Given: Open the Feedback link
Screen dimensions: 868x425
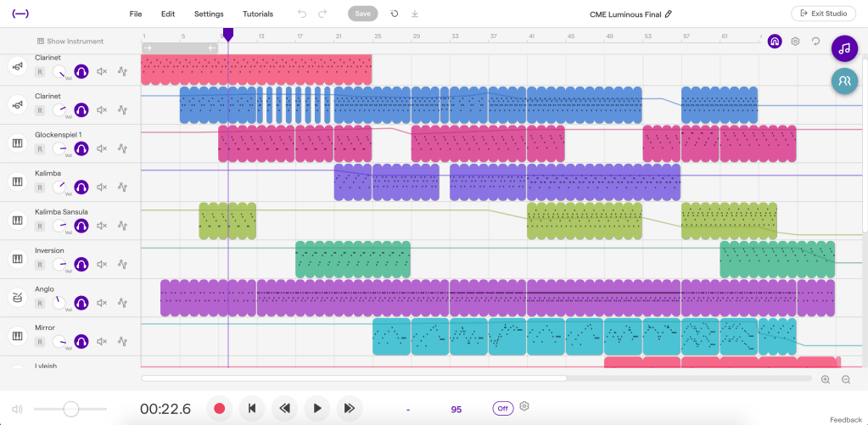Looking at the screenshot, I should coord(845,420).
